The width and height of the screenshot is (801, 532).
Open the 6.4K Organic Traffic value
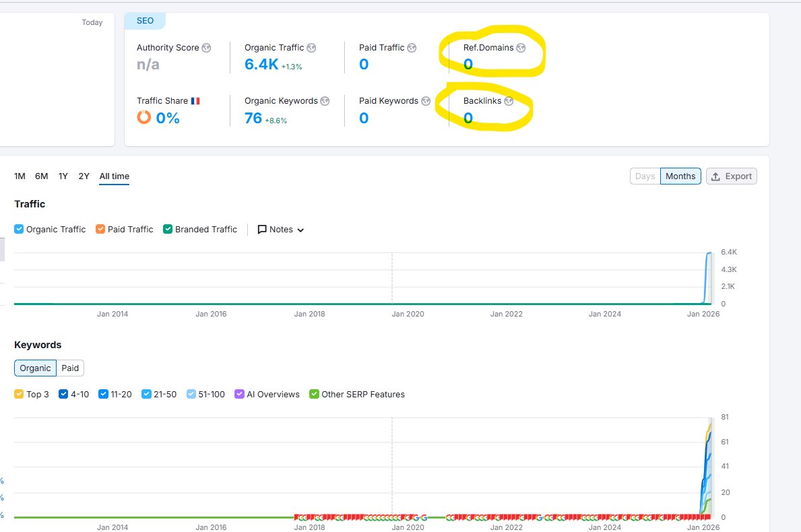pos(261,65)
